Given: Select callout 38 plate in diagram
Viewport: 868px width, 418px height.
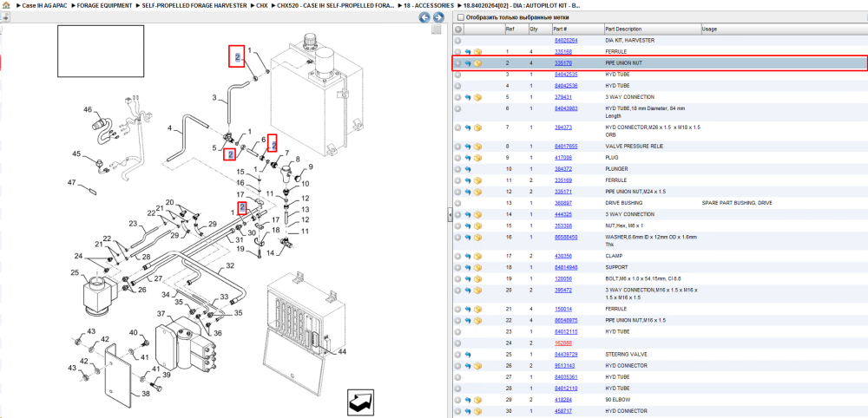Looking at the screenshot, I should click(x=146, y=395).
